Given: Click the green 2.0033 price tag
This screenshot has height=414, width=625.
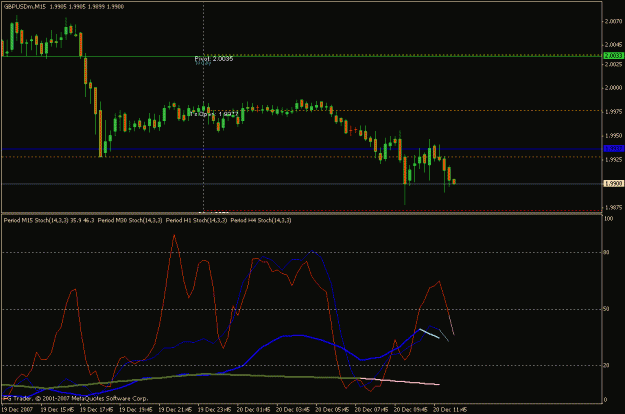Looking at the screenshot, I should pos(613,55).
